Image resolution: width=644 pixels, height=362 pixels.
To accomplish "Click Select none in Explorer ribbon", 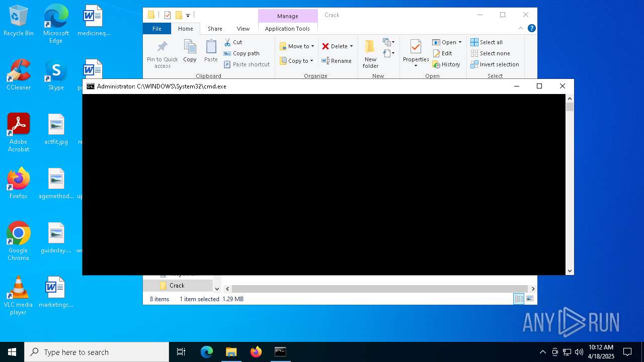I will click(x=491, y=53).
